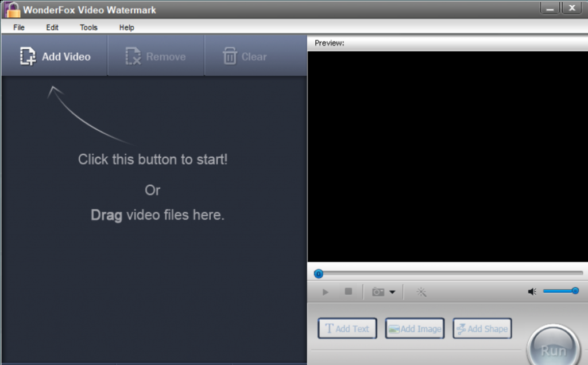Open the Tools menu

[88, 28]
